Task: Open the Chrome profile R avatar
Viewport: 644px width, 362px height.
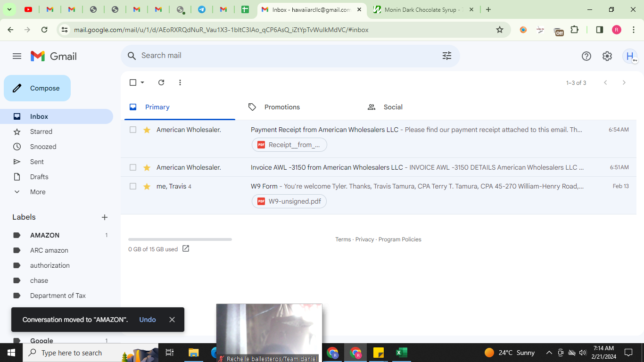Action: click(617, 30)
